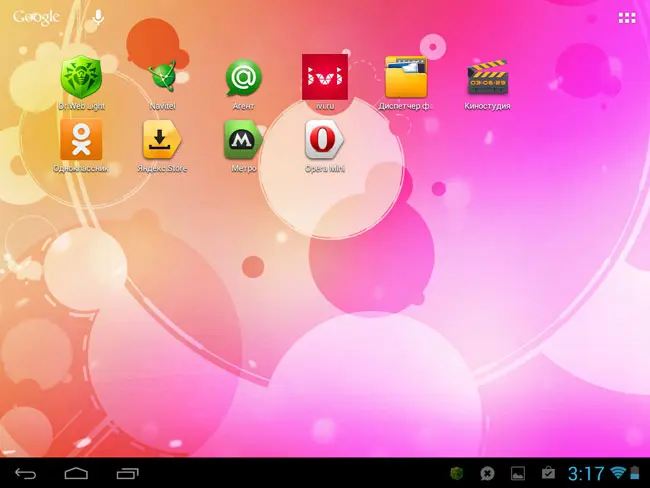650x488 pixels.
Task: Open the all apps grid drawer
Action: coord(627,18)
